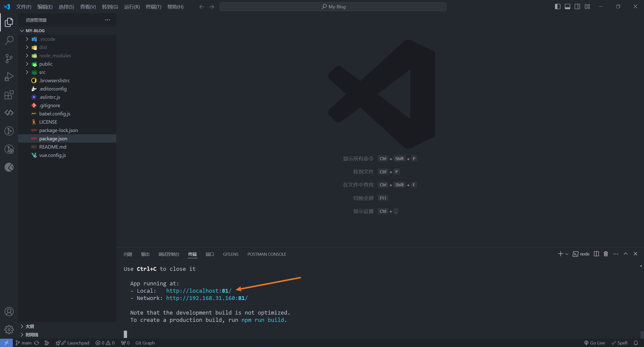Toggle the secondary side bar
This screenshot has width=644, height=347.
point(577,7)
